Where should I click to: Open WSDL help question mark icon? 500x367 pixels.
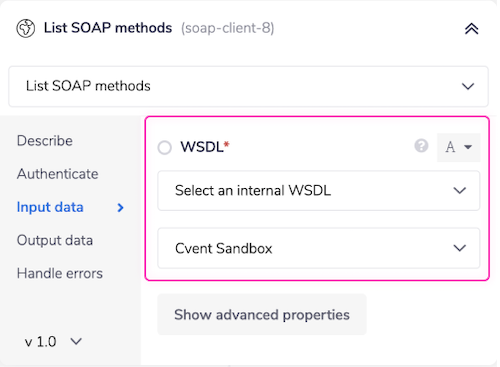[x=421, y=146]
